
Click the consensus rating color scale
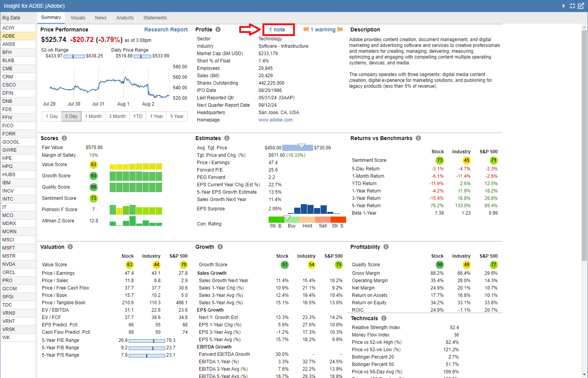tap(307, 220)
